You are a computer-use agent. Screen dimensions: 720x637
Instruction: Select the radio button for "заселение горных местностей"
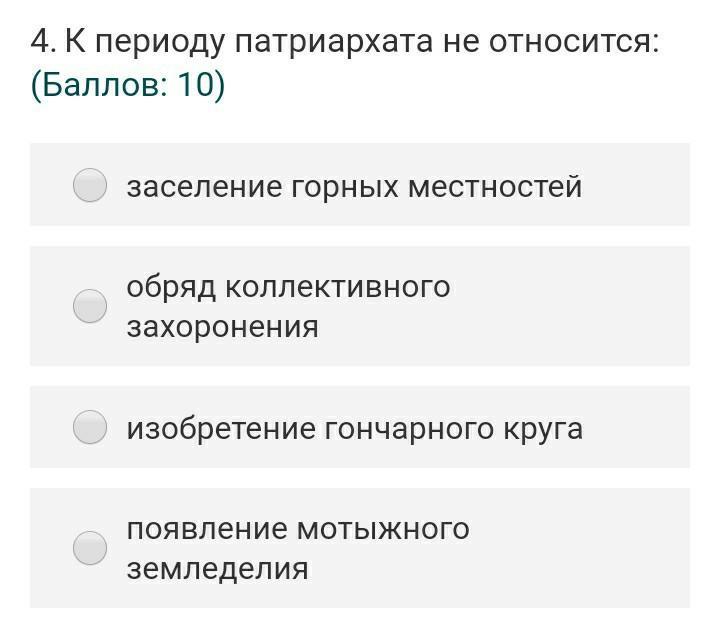[x=90, y=185]
